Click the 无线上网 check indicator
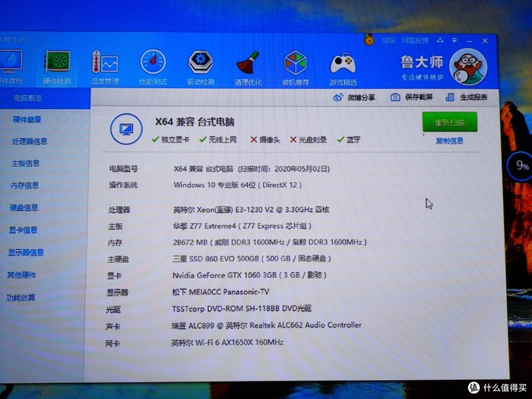 [x=218, y=139]
